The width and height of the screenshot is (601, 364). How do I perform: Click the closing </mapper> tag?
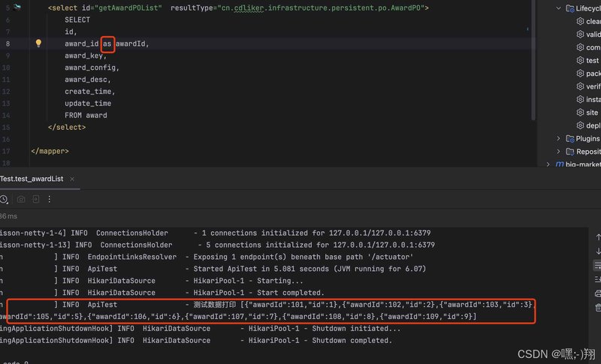coord(50,151)
